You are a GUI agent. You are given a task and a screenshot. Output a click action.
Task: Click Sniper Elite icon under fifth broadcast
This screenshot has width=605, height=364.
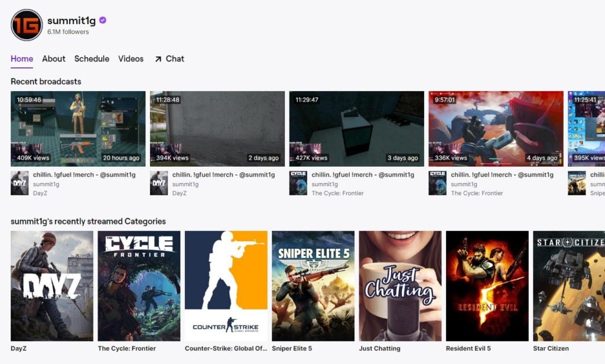pyautogui.click(x=577, y=183)
